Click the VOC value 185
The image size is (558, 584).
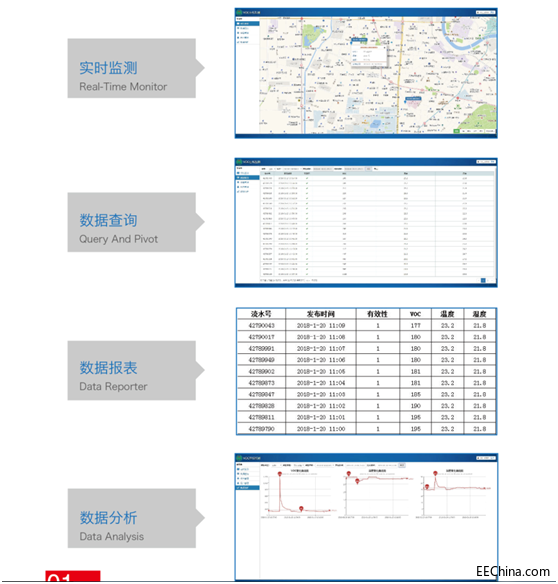pos(415,394)
